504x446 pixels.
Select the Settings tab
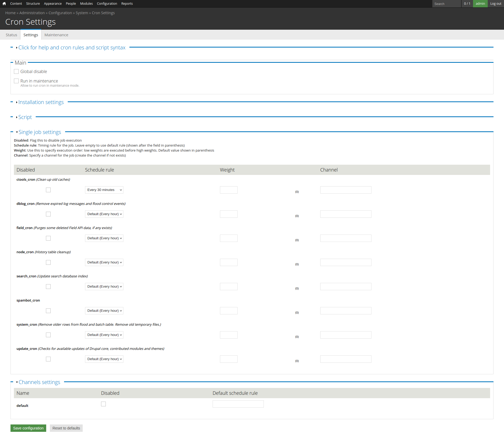[x=31, y=35]
